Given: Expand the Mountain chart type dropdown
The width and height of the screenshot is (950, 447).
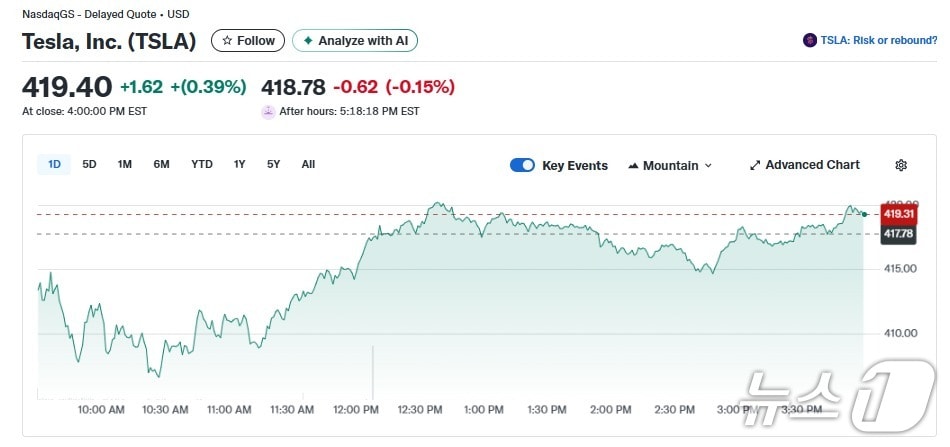Looking at the screenshot, I should (708, 165).
